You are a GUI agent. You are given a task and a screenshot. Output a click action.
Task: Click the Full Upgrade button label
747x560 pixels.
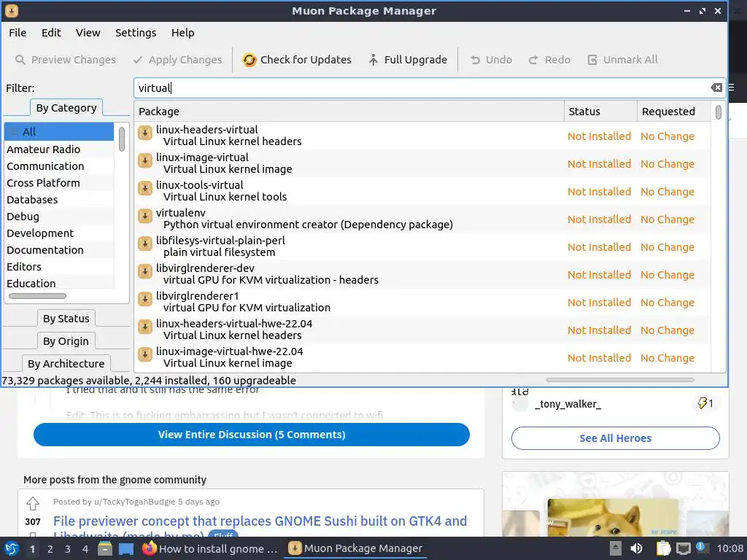pyautogui.click(x=416, y=60)
